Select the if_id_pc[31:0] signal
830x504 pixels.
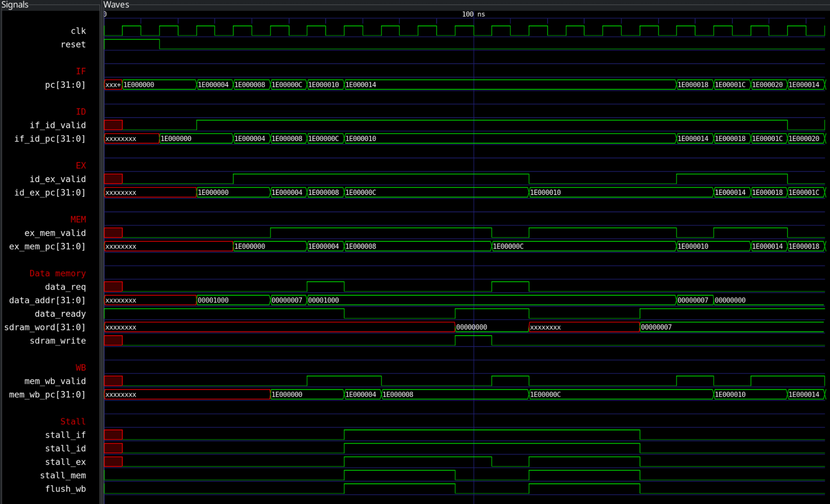point(50,139)
